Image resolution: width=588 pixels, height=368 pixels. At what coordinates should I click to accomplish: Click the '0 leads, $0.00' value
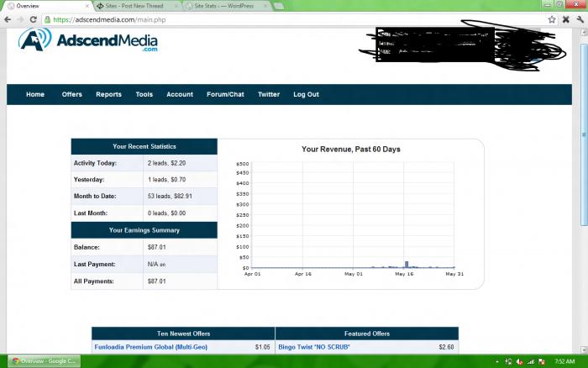[166, 213]
